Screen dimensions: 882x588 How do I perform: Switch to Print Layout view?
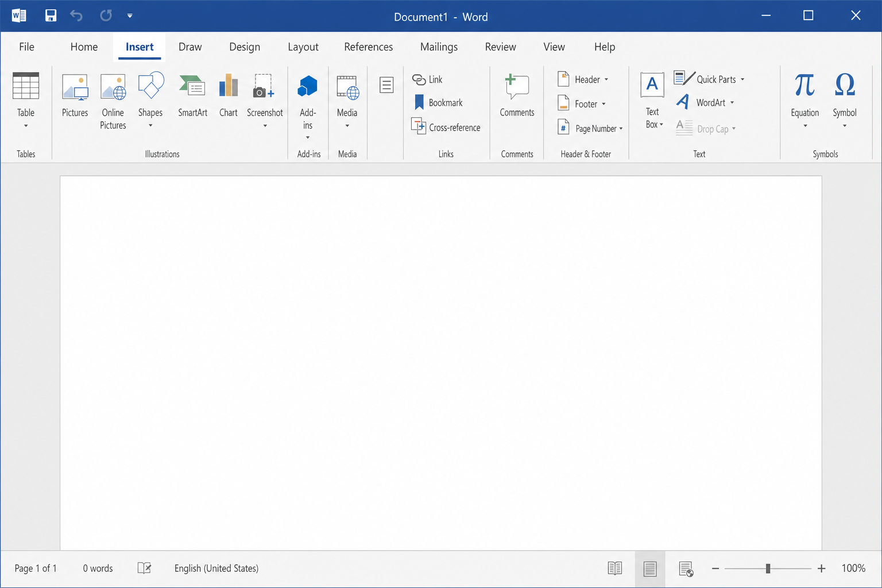click(x=650, y=568)
